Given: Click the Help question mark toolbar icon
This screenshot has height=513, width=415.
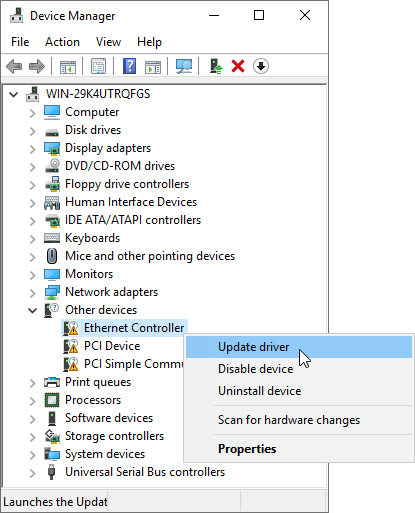Looking at the screenshot, I should click(129, 66).
